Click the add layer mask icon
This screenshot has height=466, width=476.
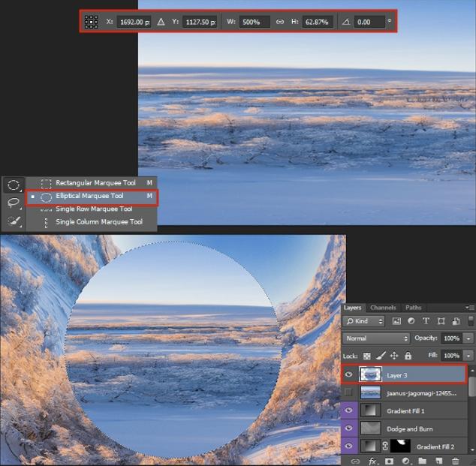[x=389, y=461]
